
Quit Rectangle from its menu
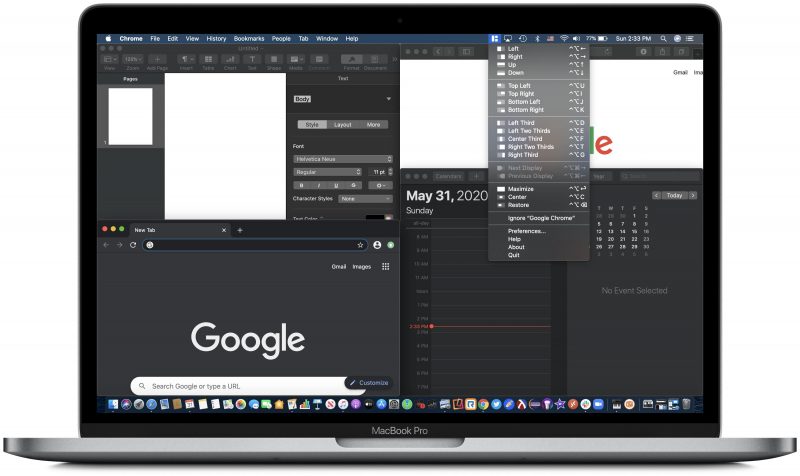[x=539, y=255]
